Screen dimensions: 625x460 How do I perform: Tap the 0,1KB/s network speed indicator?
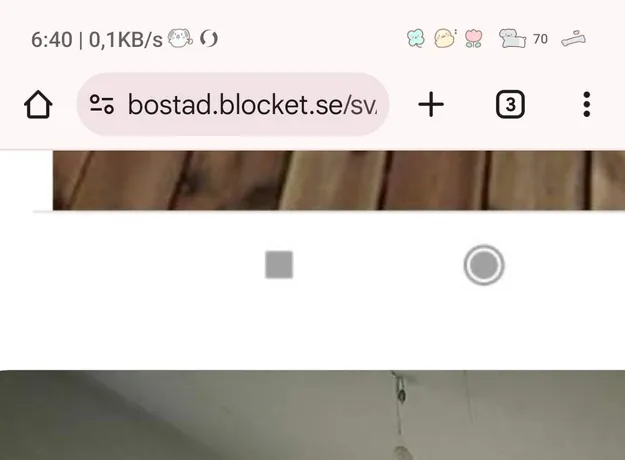coord(126,40)
